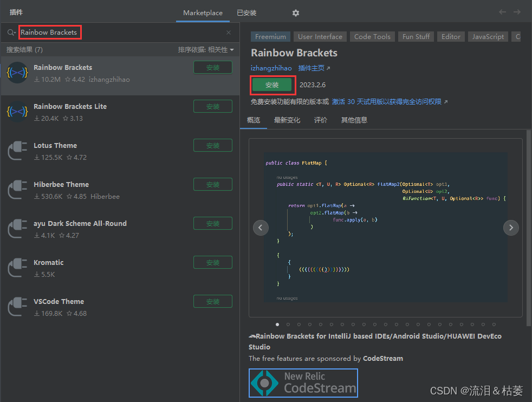Image resolution: width=532 pixels, height=402 pixels.
Task: Open the izhangzhihao author link
Action: coord(271,68)
